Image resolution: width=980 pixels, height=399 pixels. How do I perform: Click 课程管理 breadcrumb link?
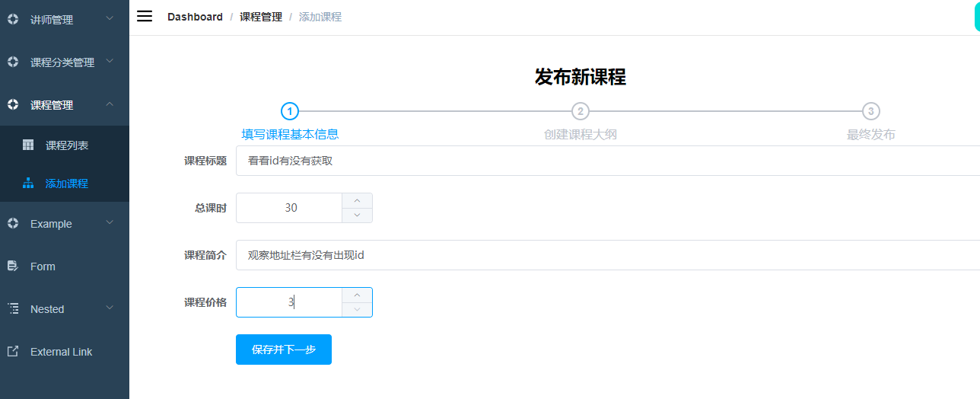coord(260,17)
